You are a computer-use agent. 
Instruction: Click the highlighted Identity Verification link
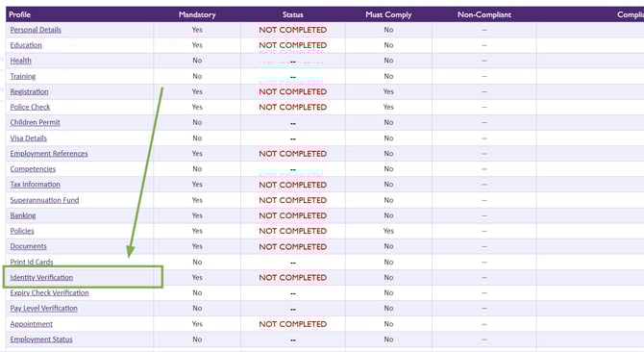click(x=41, y=278)
